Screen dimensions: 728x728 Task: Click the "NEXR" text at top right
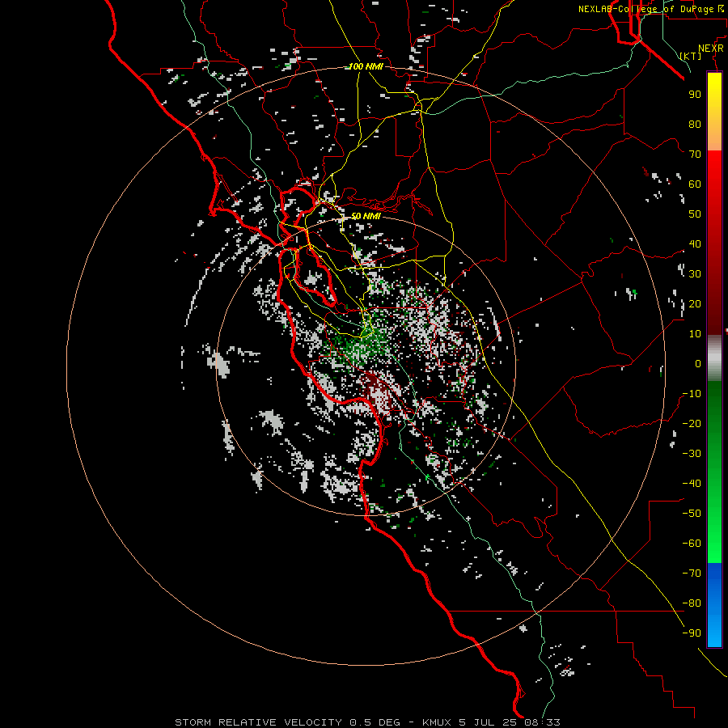click(711, 49)
